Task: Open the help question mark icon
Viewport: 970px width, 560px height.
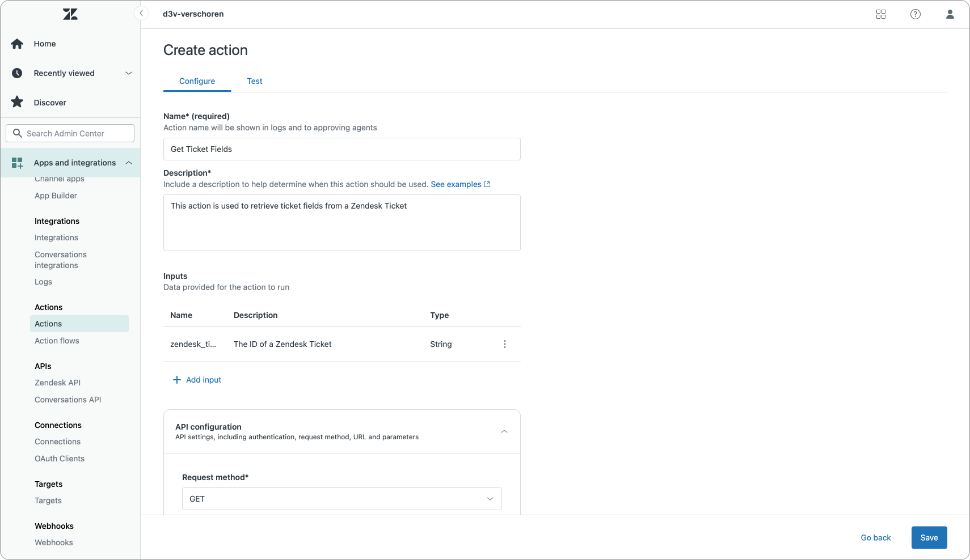Action: 916,14
